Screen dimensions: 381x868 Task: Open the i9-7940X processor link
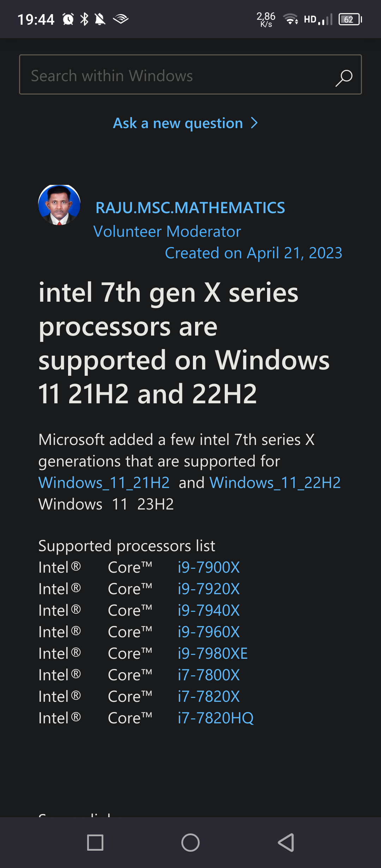(x=208, y=610)
